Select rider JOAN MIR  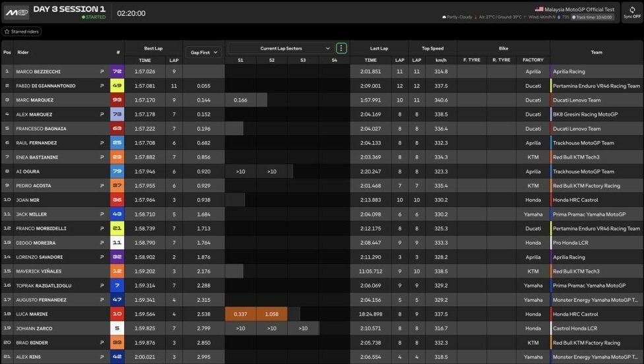28,200
